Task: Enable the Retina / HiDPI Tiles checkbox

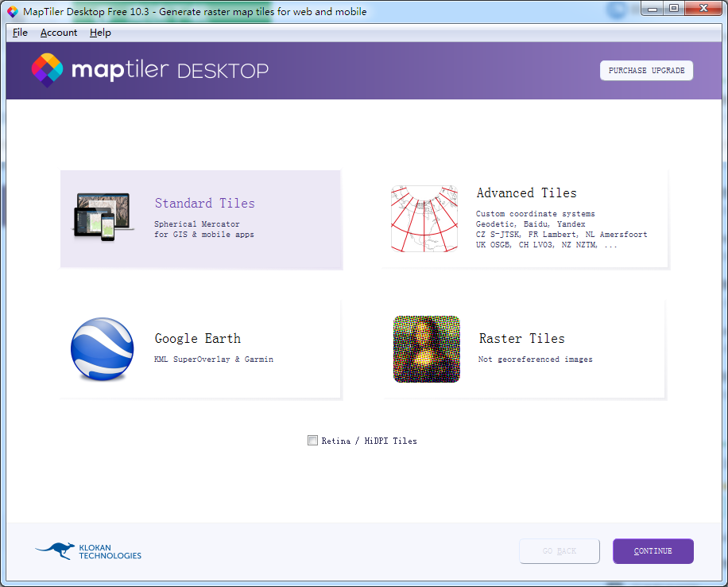Action: pos(312,441)
